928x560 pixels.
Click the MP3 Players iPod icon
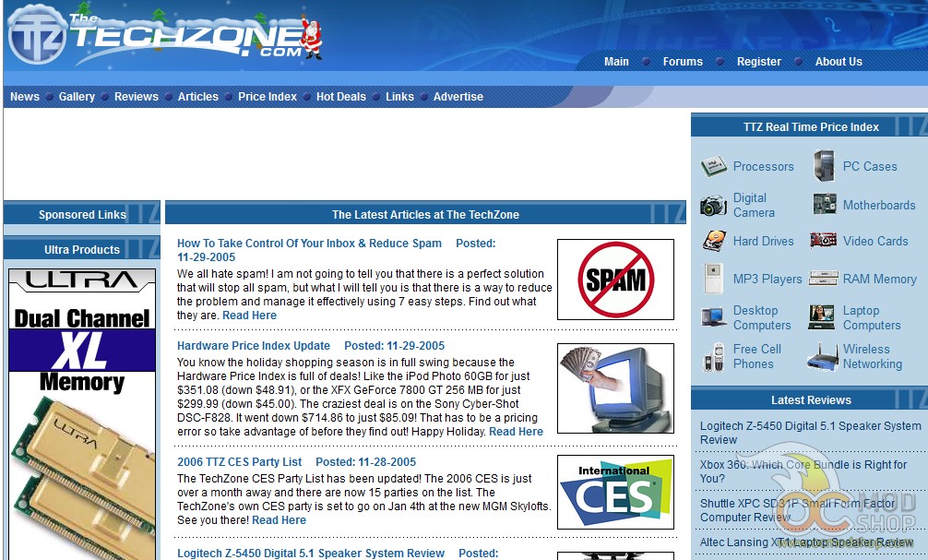[x=713, y=279]
